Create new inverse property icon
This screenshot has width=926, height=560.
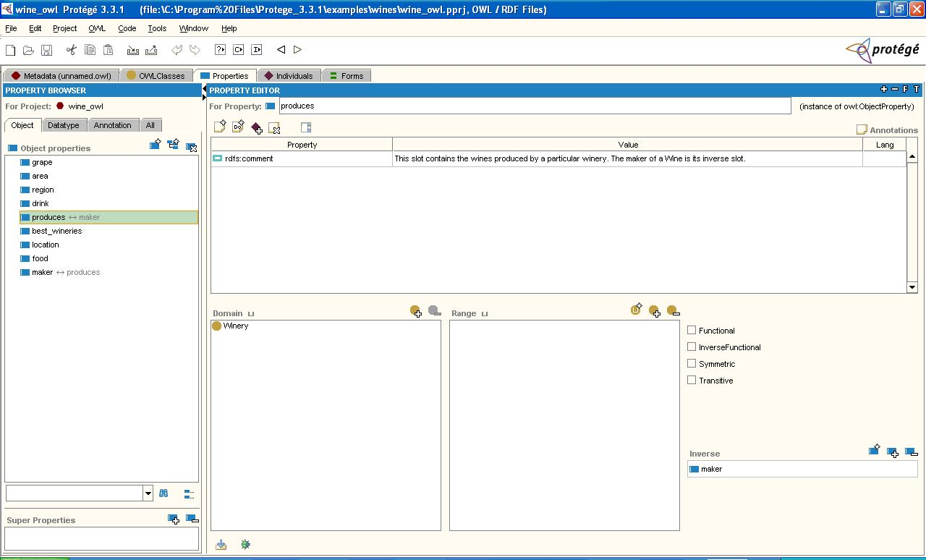(875, 450)
